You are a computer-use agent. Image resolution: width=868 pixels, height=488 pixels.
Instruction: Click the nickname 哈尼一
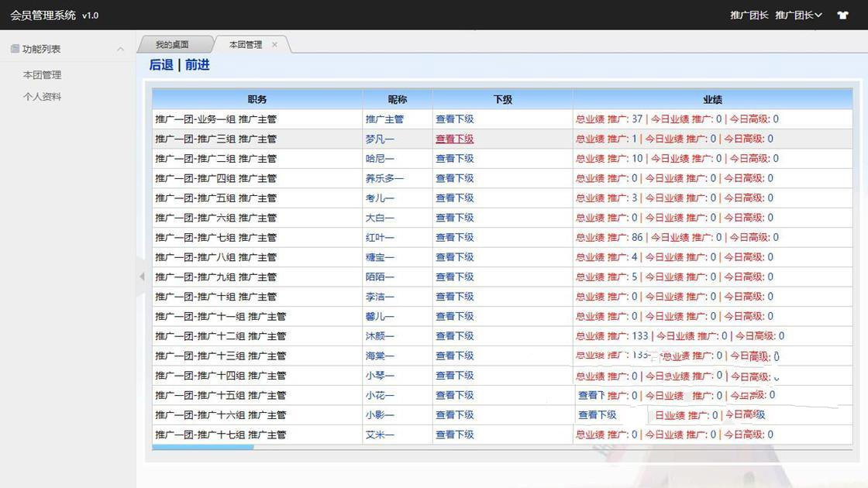click(380, 158)
